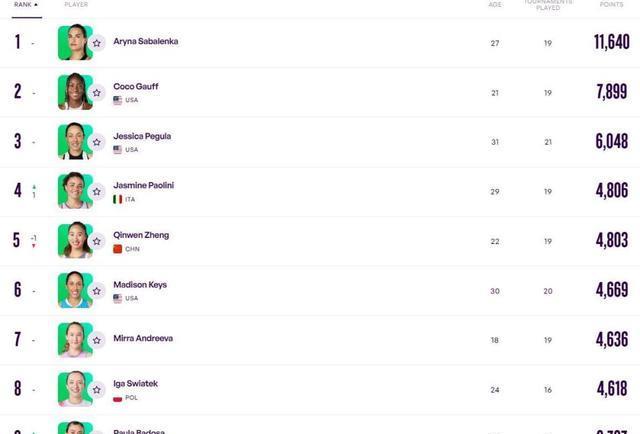
Task: Click star icon beside Iga Swiatek
Action: 97,390
